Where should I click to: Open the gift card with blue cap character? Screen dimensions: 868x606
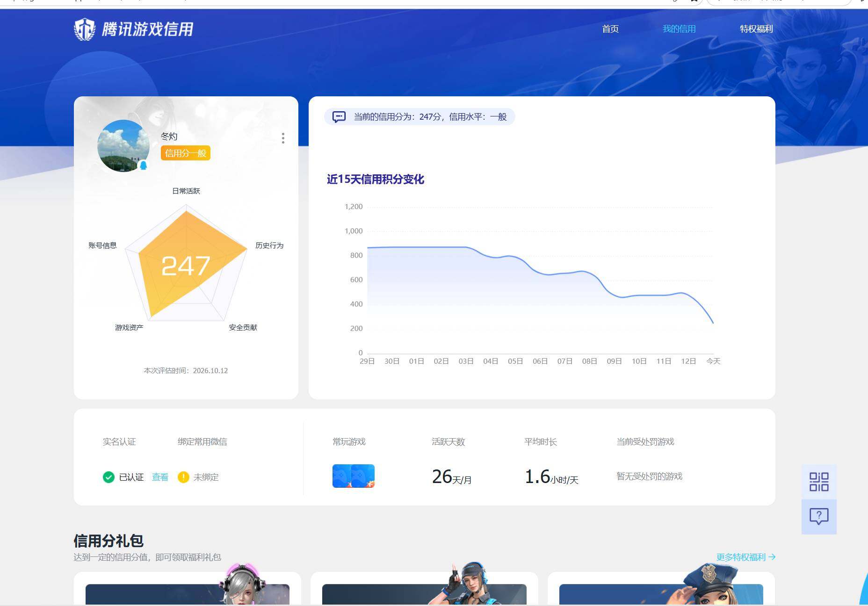click(424, 588)
